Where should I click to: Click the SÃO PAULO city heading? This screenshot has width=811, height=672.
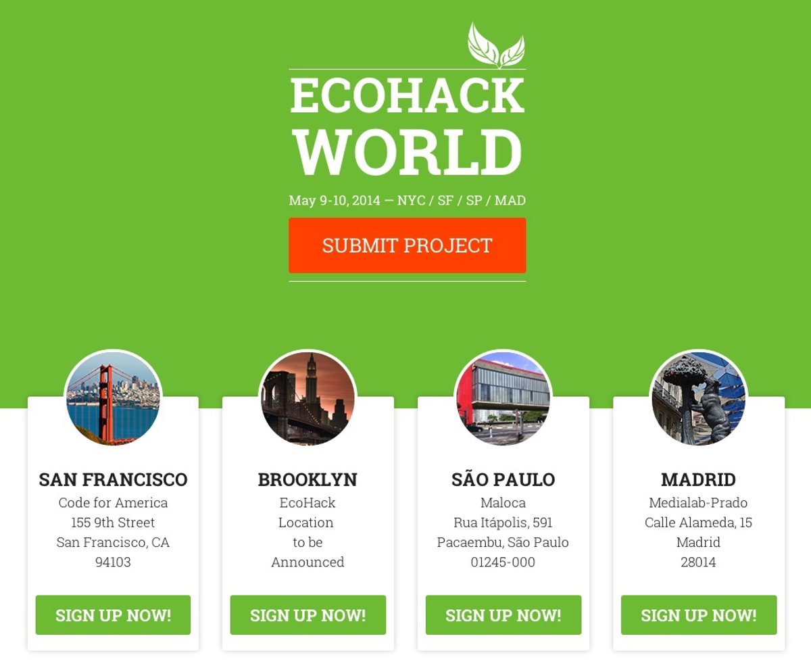coord(503,479)
